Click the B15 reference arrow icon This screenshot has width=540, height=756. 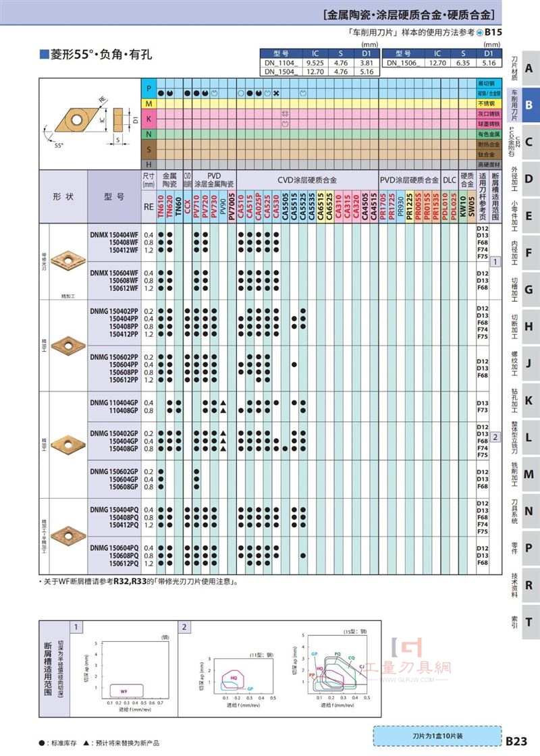[480, 32]
